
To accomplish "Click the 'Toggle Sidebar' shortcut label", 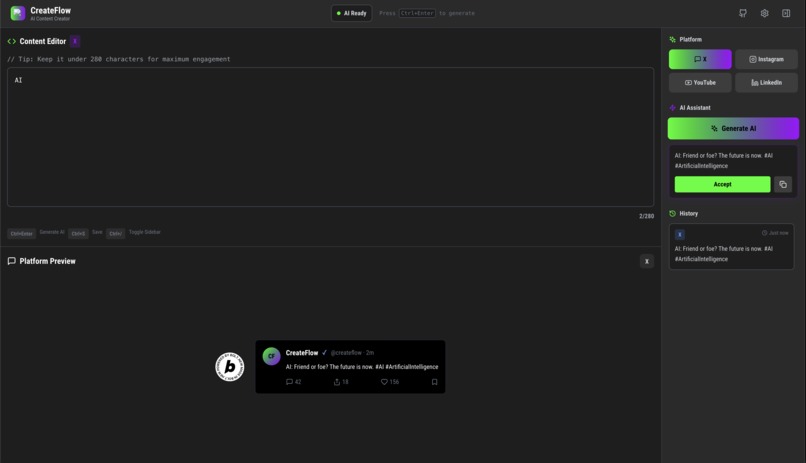I will tap(144, 232).
